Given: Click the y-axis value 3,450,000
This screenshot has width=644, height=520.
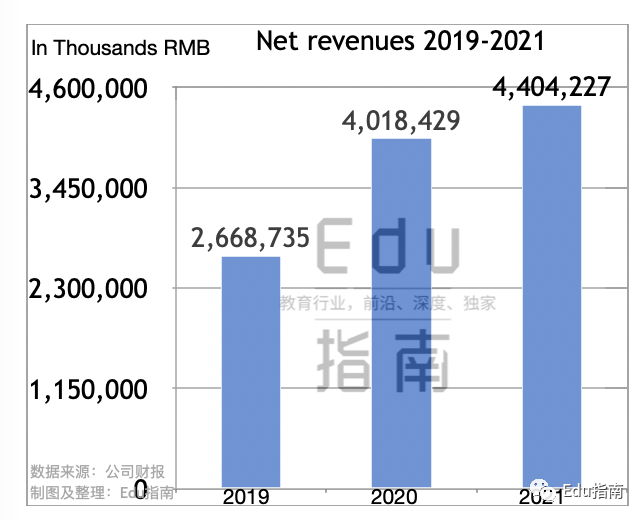Looking at the screenshot, I should [88, 189].
